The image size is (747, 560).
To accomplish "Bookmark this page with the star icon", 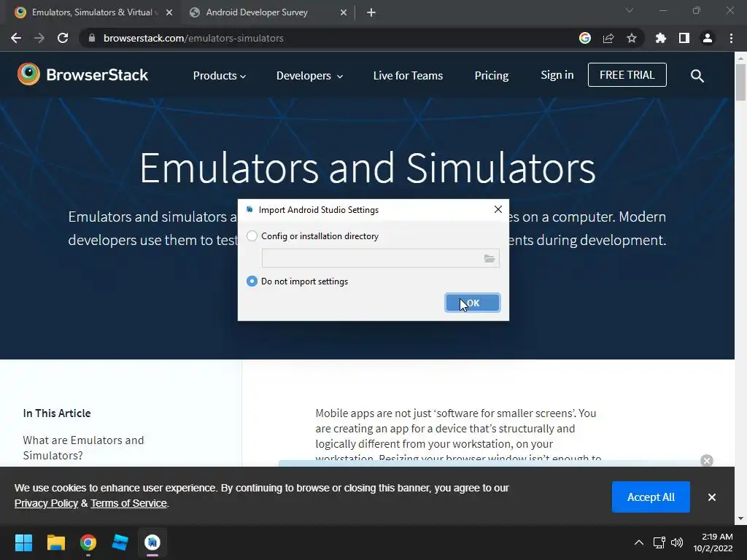I will pyautogui.click(x=632, y=38).
